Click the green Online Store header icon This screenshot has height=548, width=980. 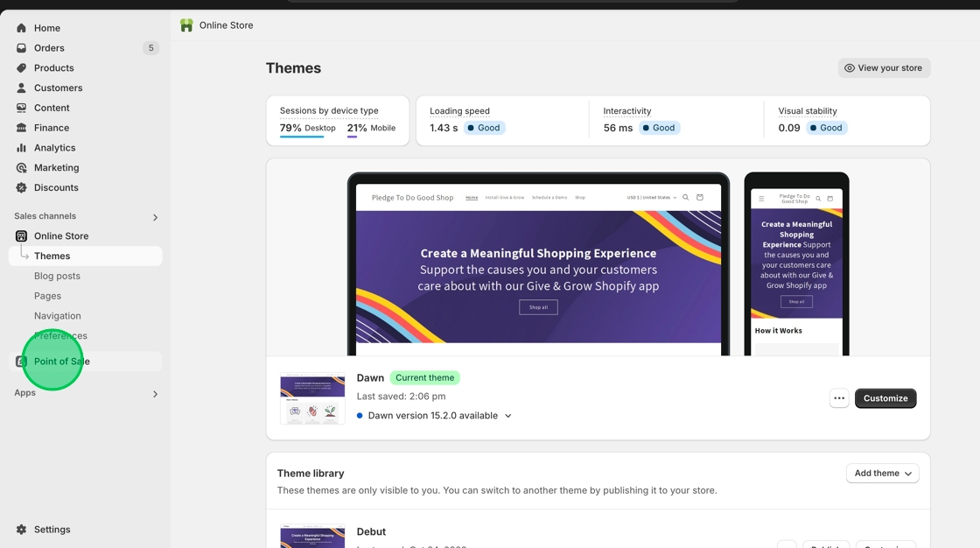pos(186,25)
